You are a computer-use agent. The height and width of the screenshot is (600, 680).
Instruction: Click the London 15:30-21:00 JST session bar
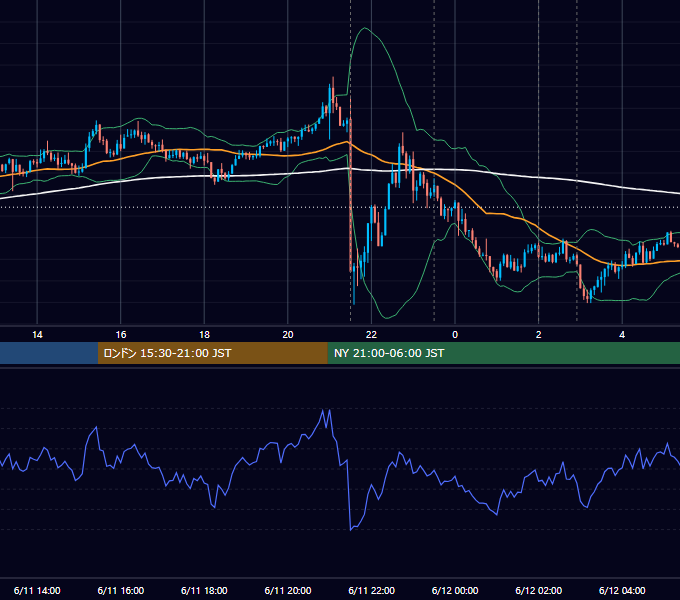coord(212,353)
